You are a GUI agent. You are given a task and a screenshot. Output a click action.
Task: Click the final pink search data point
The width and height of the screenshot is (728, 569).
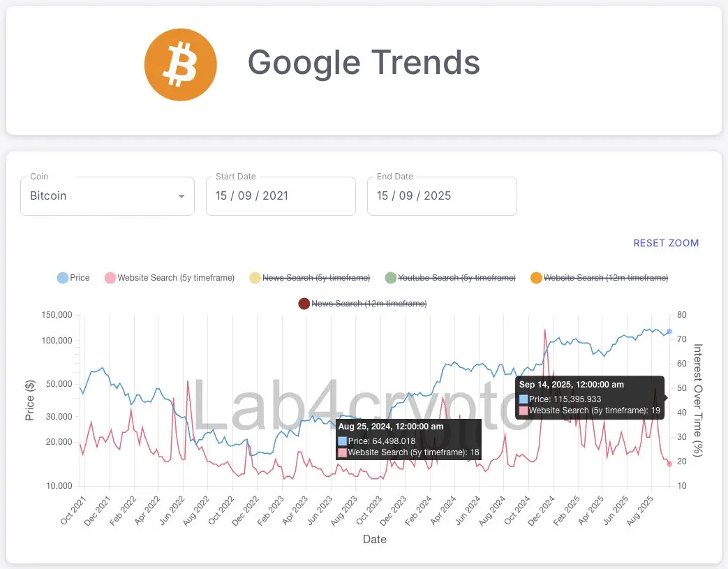point(669,464)
